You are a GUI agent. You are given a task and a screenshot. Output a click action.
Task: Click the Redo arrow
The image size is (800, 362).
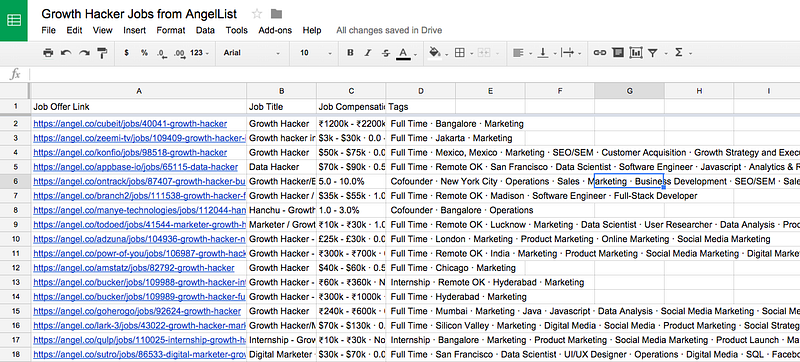(x=84, y=53)
